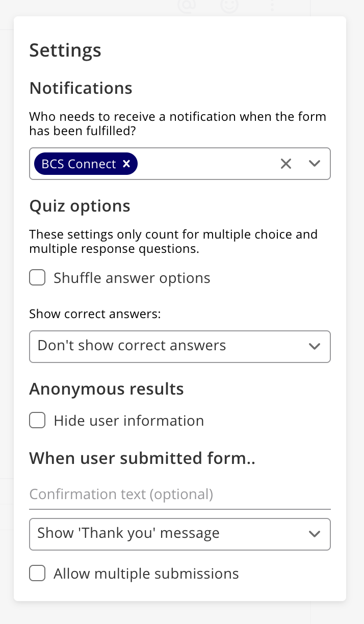Expand notification recipients list with chevron
364x624 pixels.
pos(315,164)
